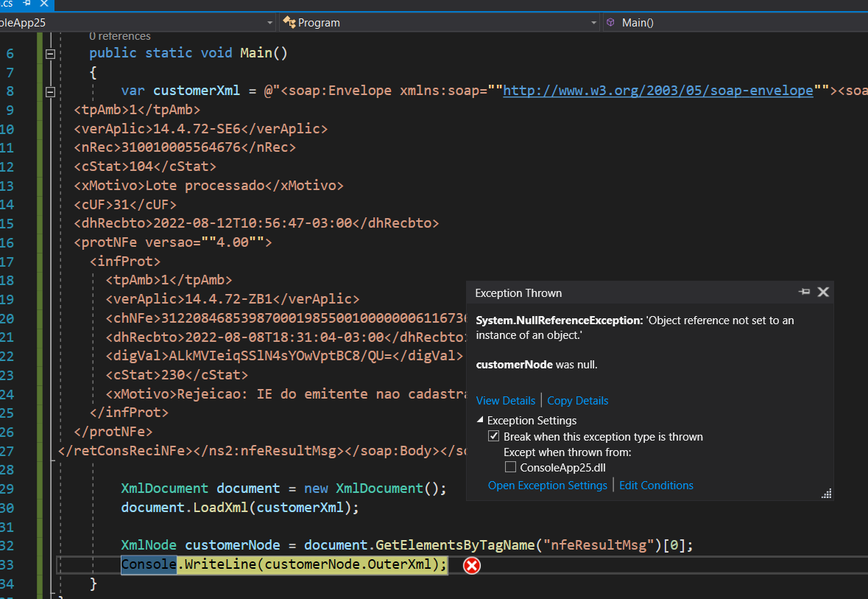The image size is (868, 599).
Task: Click System.NullReferenceException title text
Action: 559,320
